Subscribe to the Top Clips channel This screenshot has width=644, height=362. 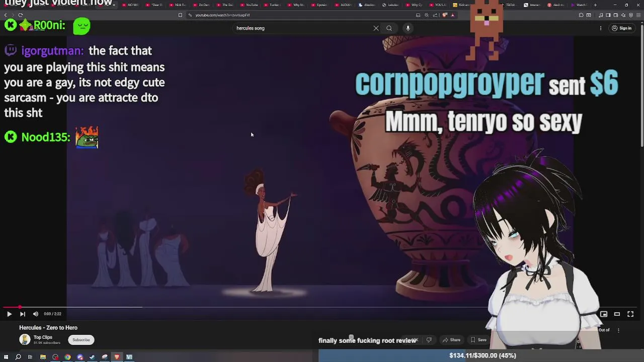tap(81, 340)
